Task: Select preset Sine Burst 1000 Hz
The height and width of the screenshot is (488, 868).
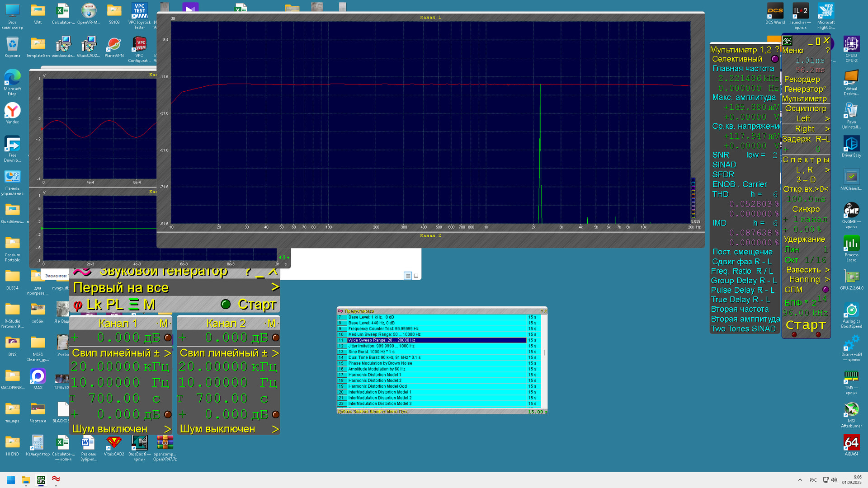Action: coord(371,352)
